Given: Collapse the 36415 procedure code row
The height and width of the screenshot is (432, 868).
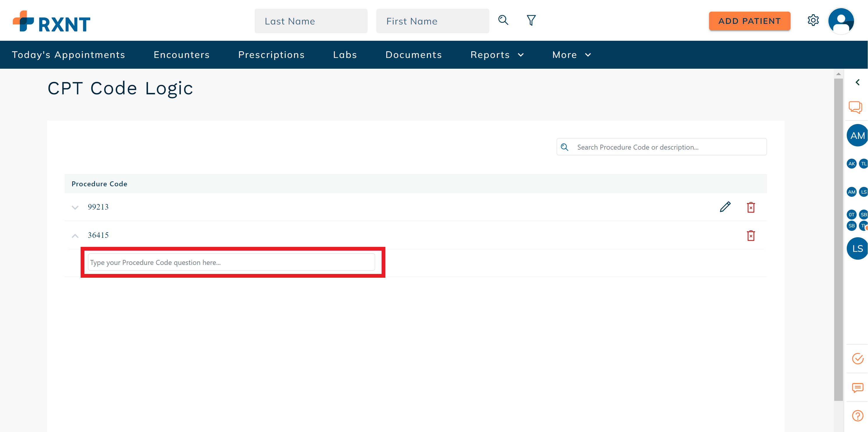Looking at the screenshot, I should (75, 236).
